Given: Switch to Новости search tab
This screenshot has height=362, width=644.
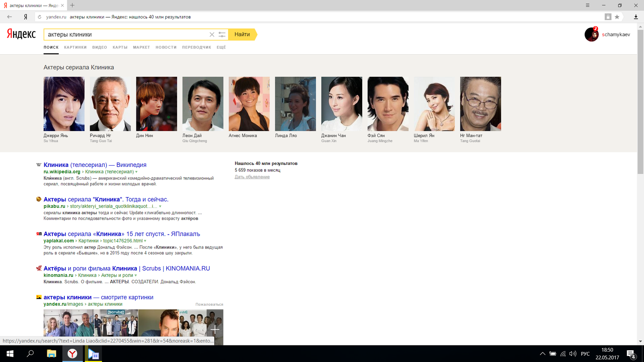Looking at the screenshot, I should point(166,47).
